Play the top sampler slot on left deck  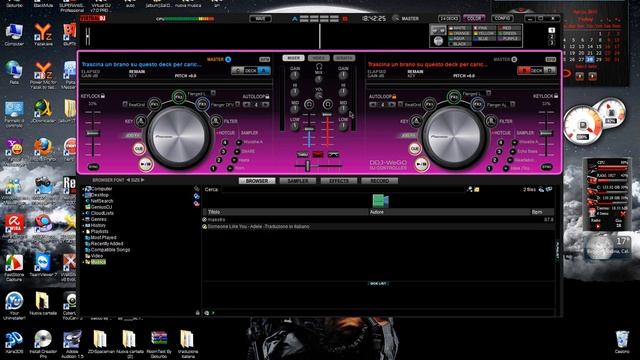[239, 142]
